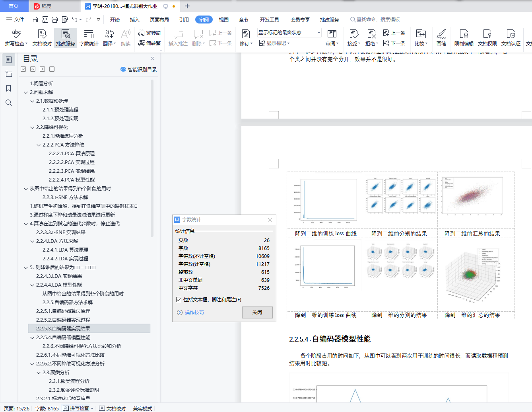Open the 显示标记的最终状态 dropdown

click(x=289, y=33)
